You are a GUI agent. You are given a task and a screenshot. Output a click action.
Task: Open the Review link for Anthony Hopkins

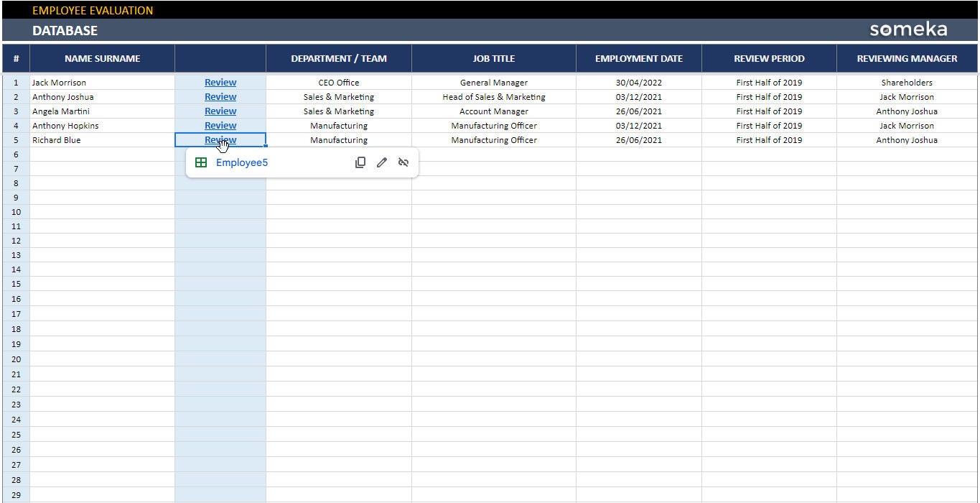click(x=220, y=125)
